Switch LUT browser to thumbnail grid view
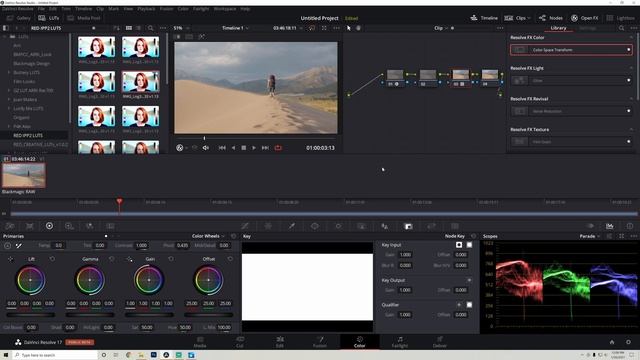The height and width of the screenshot is (360, 640). click(129, 28)
